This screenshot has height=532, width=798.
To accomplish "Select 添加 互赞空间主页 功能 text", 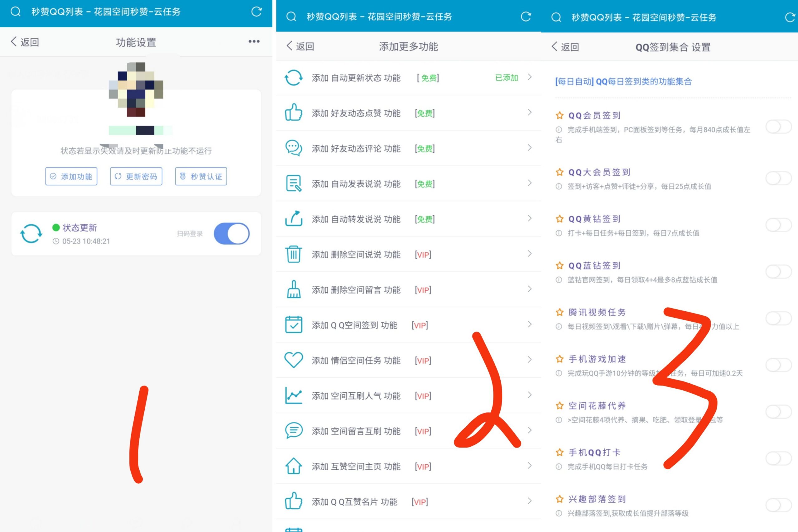I will 356,467.
